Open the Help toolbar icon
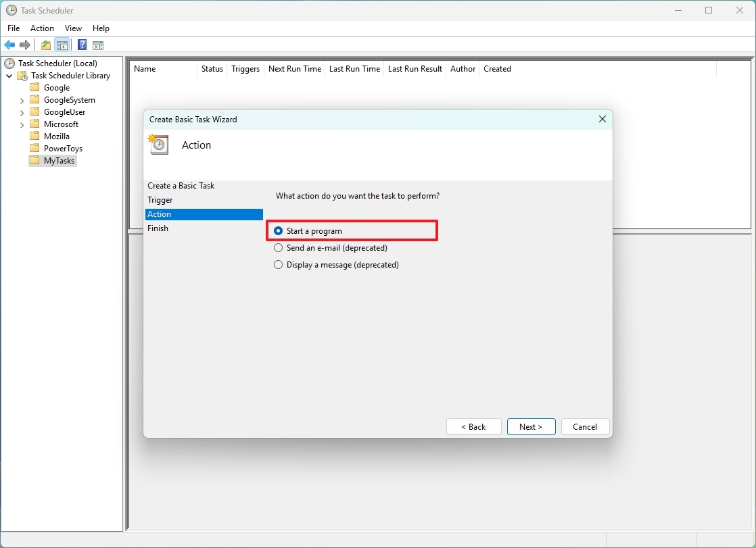Image resolution: width=756 pixels, height=548 pixels. (82, 45)
